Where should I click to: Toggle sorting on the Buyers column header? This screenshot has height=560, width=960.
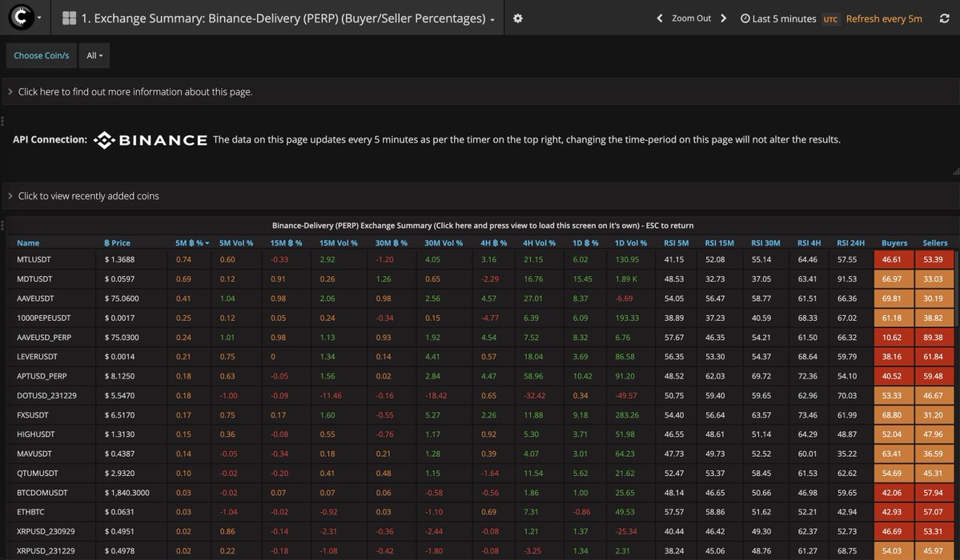click(x=894, y=242)
